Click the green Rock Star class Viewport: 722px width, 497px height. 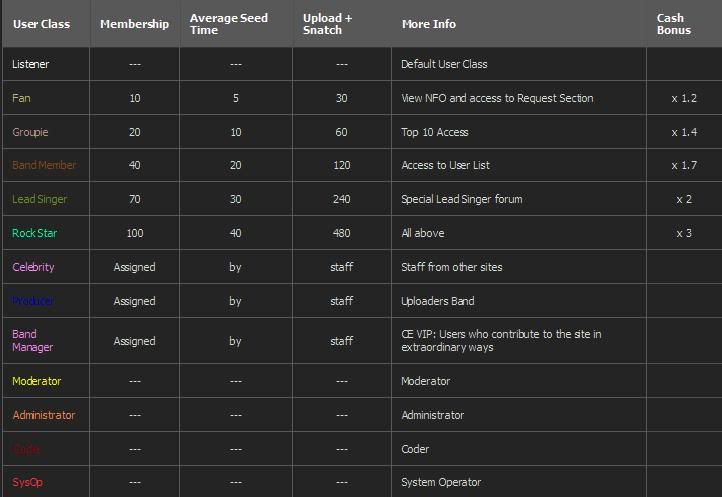point(35,233)
